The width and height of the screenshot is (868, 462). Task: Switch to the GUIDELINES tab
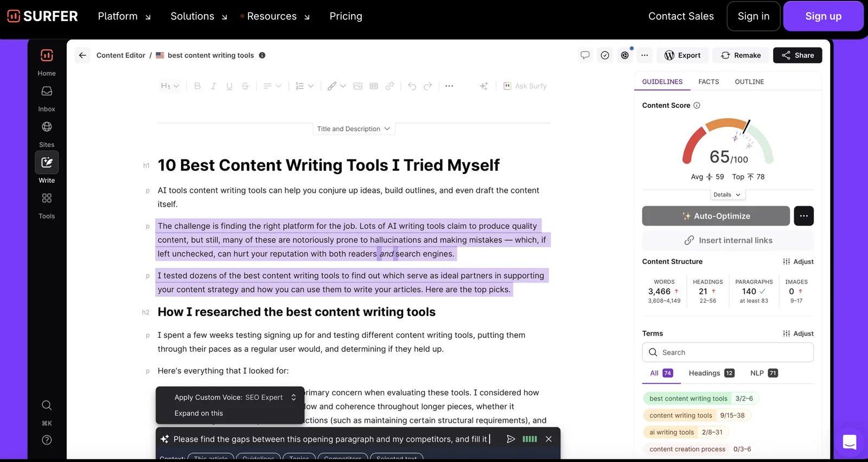tap(662, 82)
